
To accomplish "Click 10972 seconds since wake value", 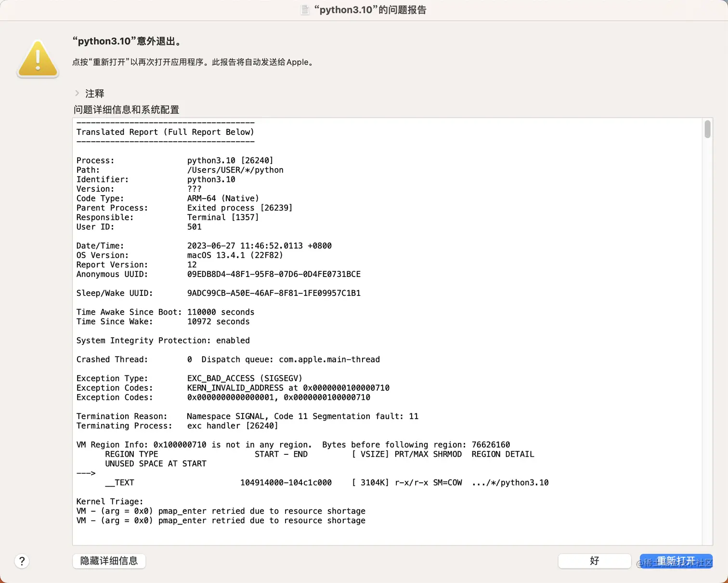I will click(x=219, y=322).
